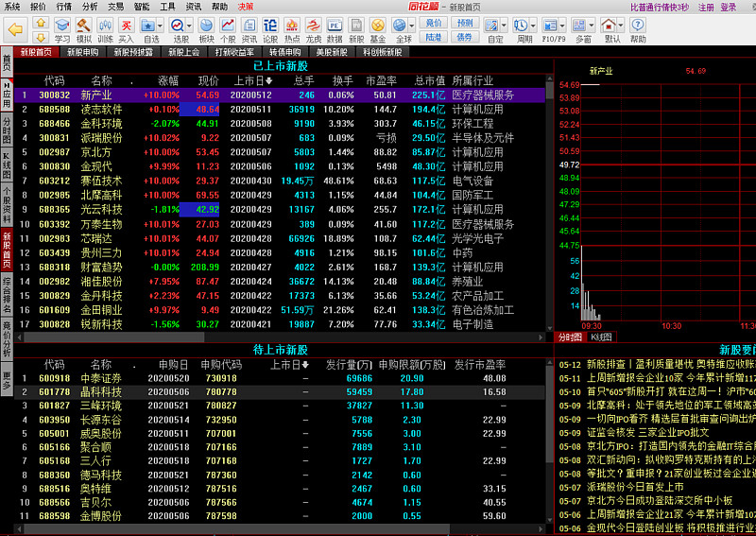Switch to the 打新收益率 tab
The image size is (756, 536).
click(x=234, y=52)
